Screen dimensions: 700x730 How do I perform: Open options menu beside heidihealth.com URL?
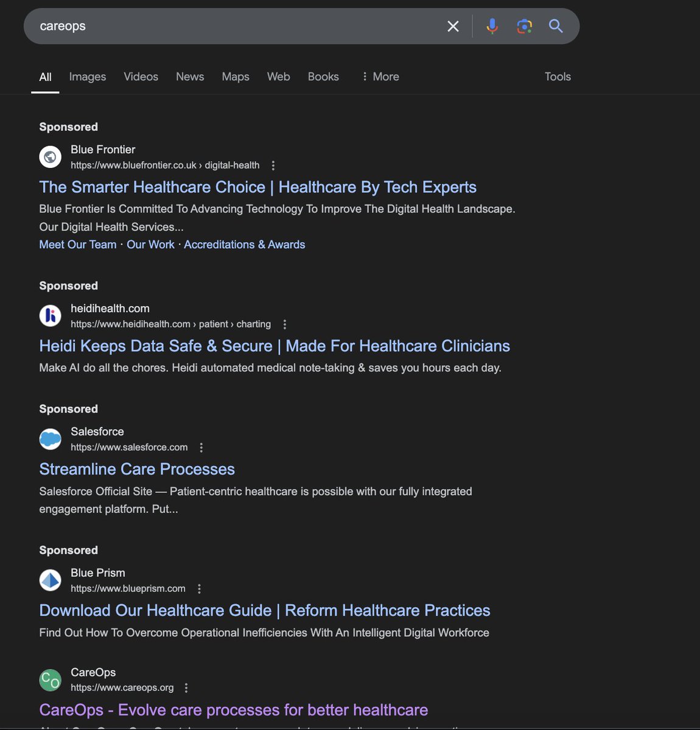285,324
